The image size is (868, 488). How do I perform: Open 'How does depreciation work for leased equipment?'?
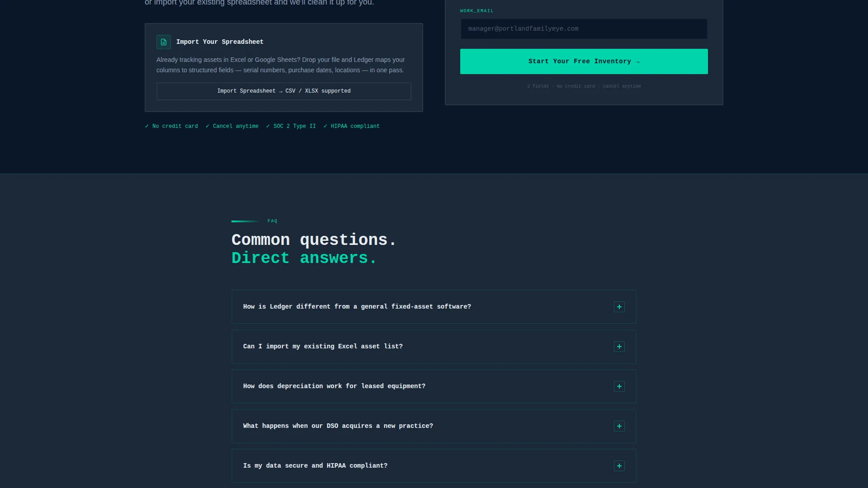pos(434,386)
